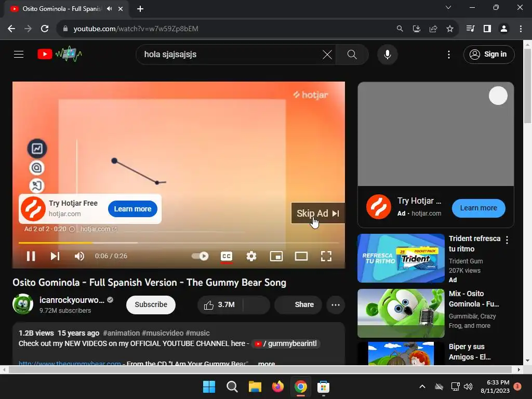Viewport: 532px width, 399px height.
Task: Pause the video playback
Action: pos(31,256)
